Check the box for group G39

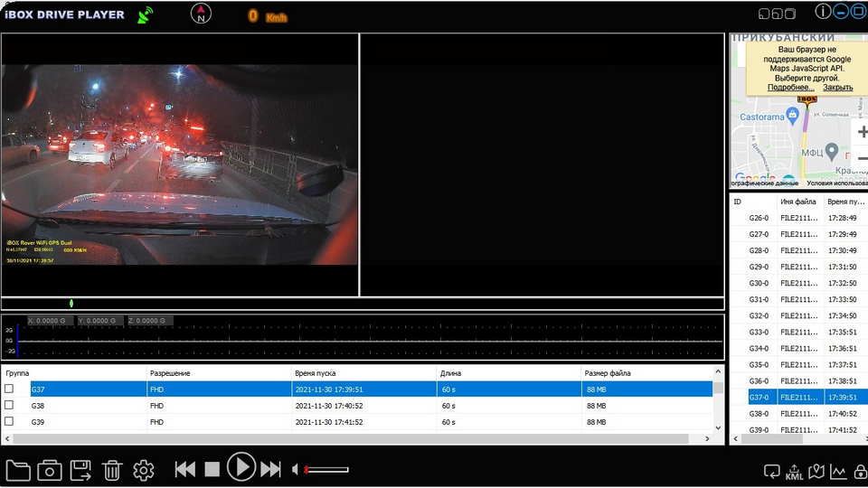click(9, 422)
